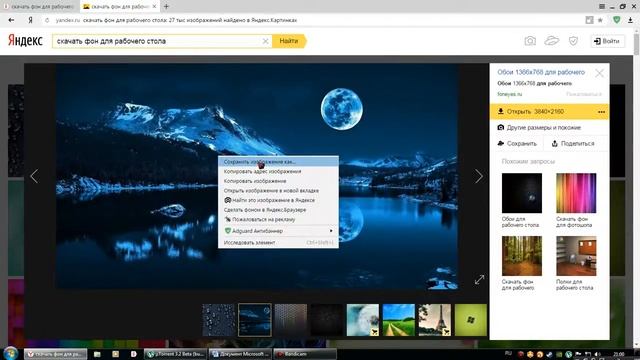The height and width of the screenshot is (360, 640).
Task: Click the volume icon in system tray
Action: tap(598, 354)
